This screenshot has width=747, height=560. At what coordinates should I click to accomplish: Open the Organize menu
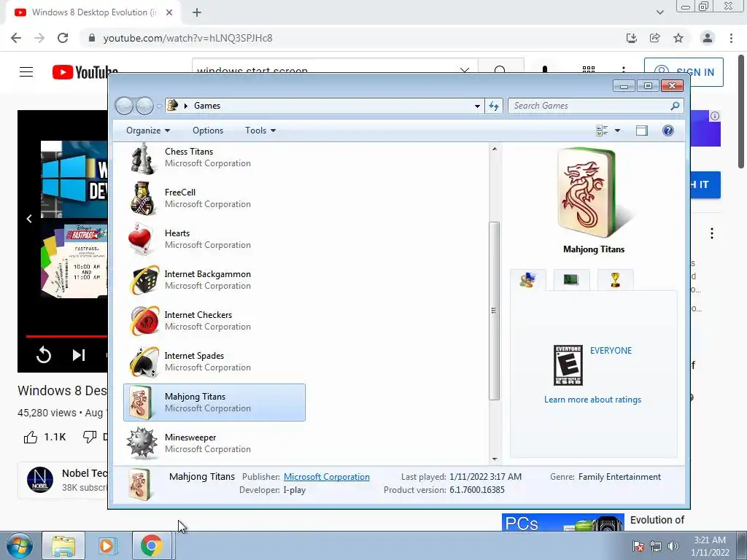coord(147,131)
